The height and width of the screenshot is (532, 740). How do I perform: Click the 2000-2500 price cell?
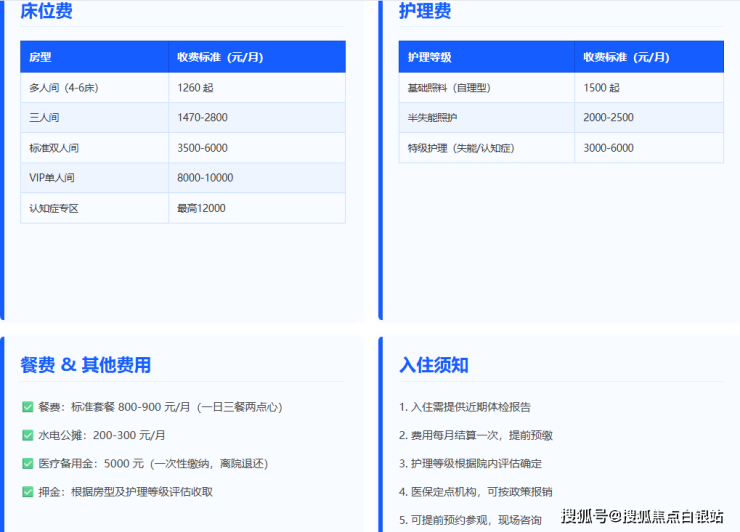(x=649, y=118)
